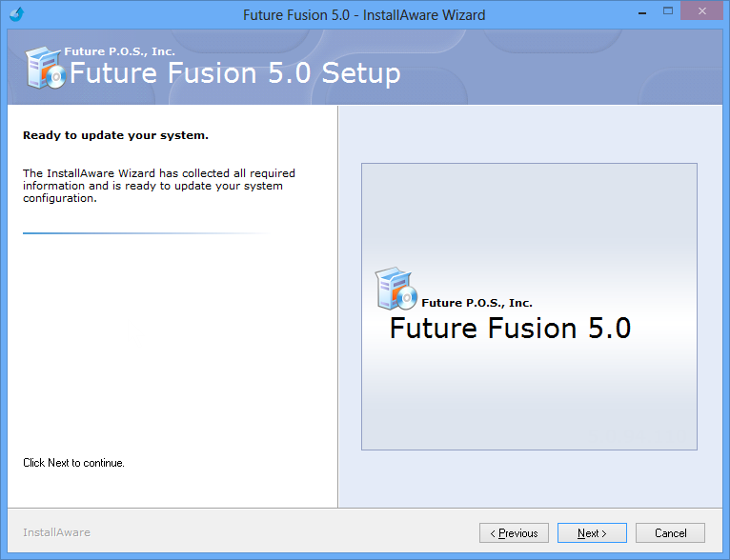Viewport: 730px width, 560px height.
Task: Close the Future Fusion installer window
Action: click(702, 11)
